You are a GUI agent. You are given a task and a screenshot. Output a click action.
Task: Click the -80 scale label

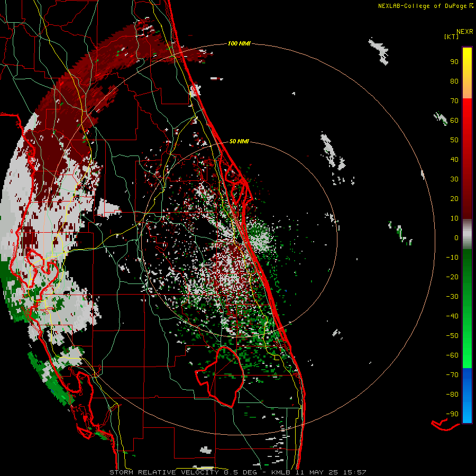point(452,395)
